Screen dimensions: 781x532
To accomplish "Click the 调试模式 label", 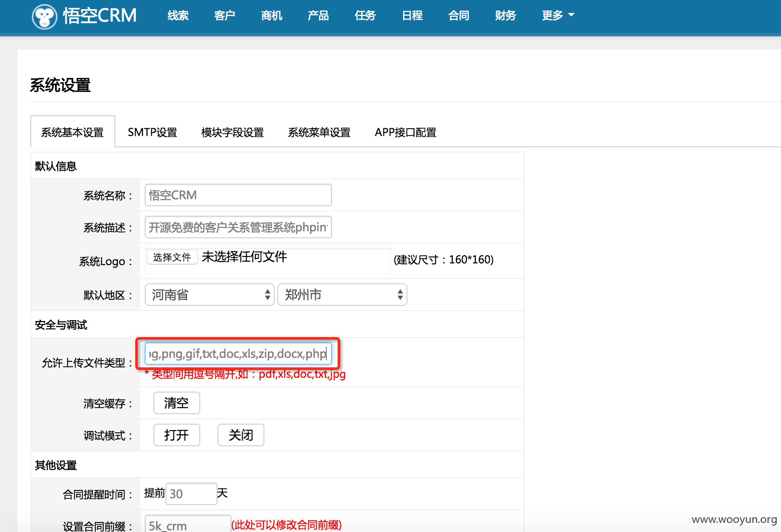I will (108, 435).
